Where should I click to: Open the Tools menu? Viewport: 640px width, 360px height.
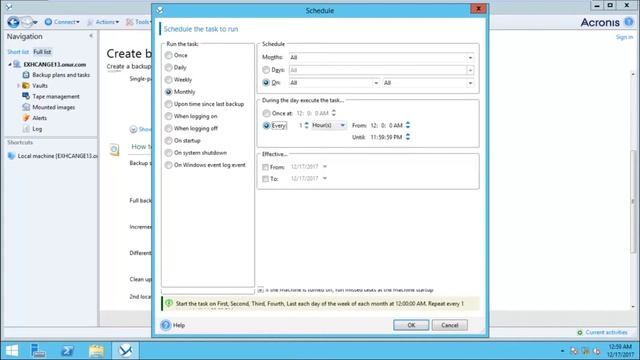139,22
